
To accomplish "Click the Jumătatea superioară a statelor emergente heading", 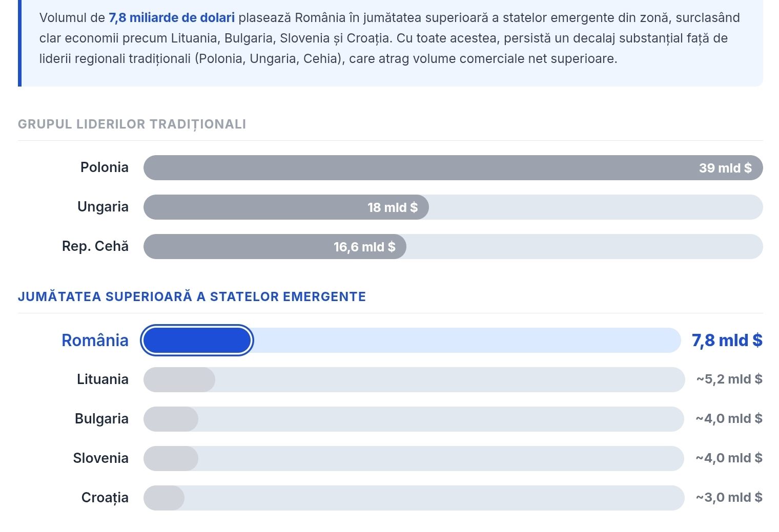I will (x=192, y=297).
